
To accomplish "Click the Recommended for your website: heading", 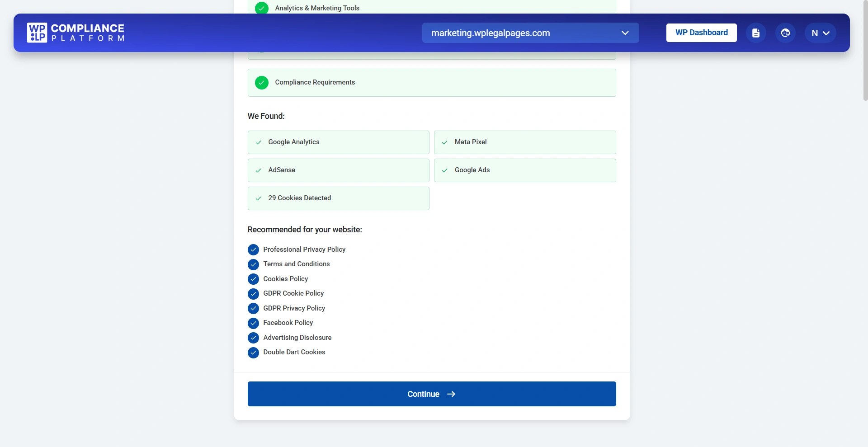I will (305, 230).
